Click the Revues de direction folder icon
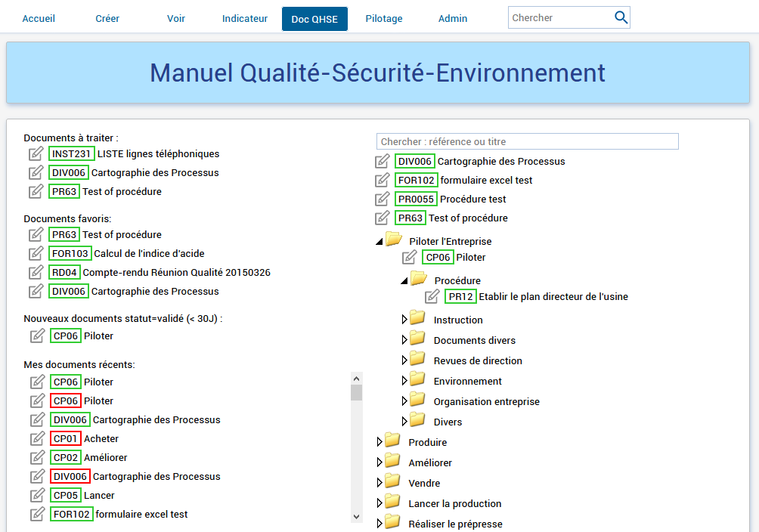 [417, 359]
